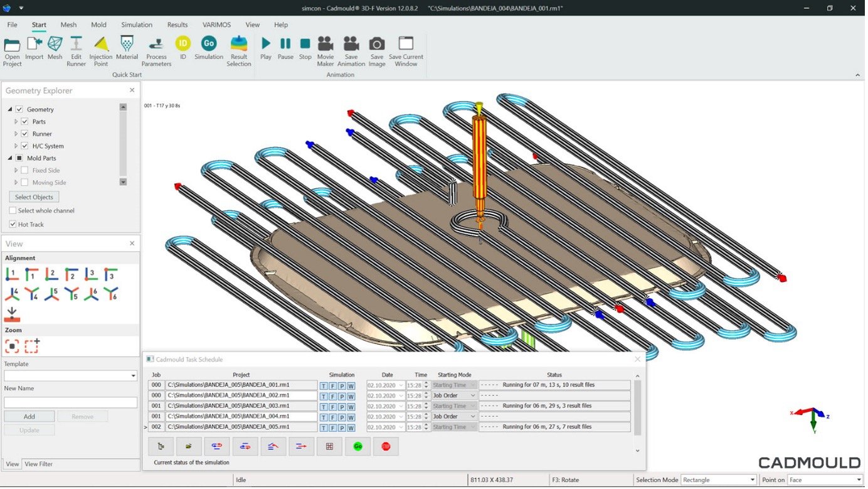Open Result Selection
The height and width of the screenshot is (489, 868).
(x=239, y=51)
